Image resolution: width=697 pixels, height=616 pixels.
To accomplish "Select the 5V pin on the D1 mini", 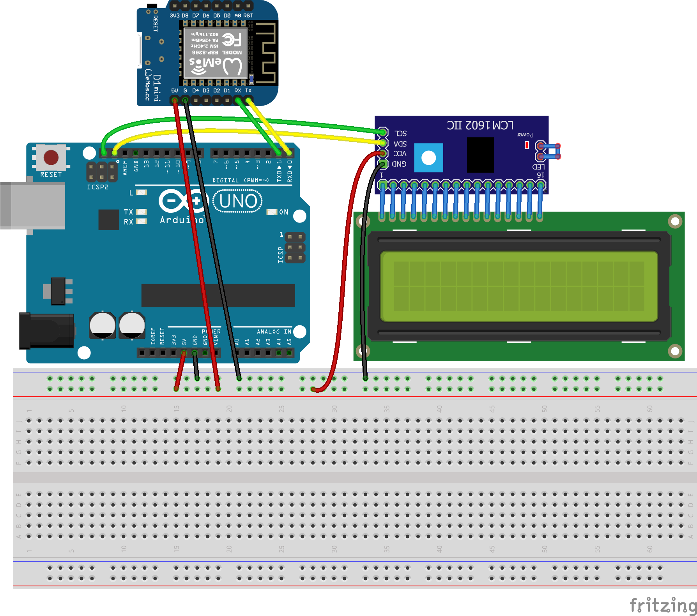I will [175, 100].
